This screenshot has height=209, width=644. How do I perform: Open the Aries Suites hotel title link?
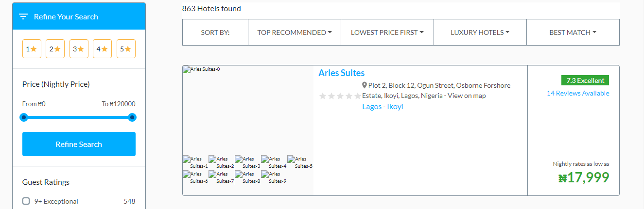[x=341, y=73]
